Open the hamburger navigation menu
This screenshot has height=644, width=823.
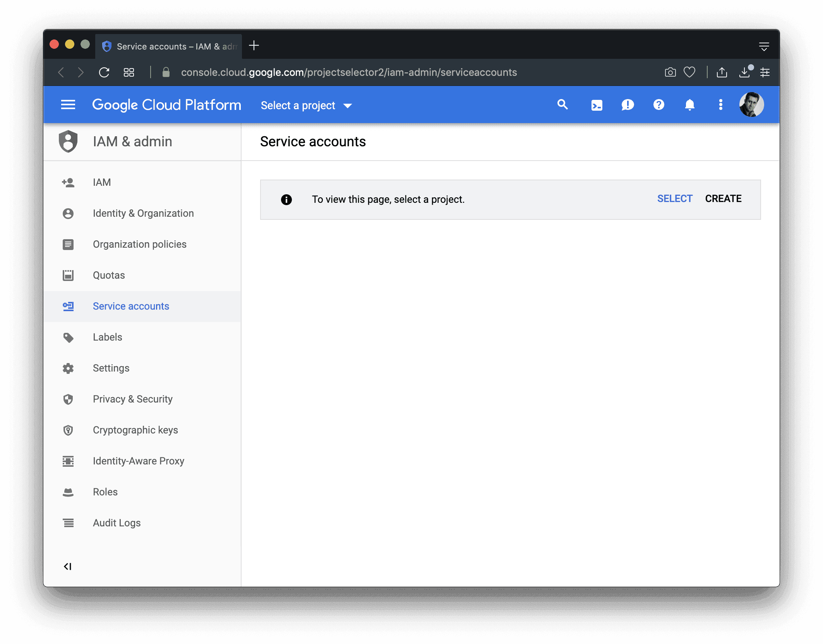(x=68, y=105)
